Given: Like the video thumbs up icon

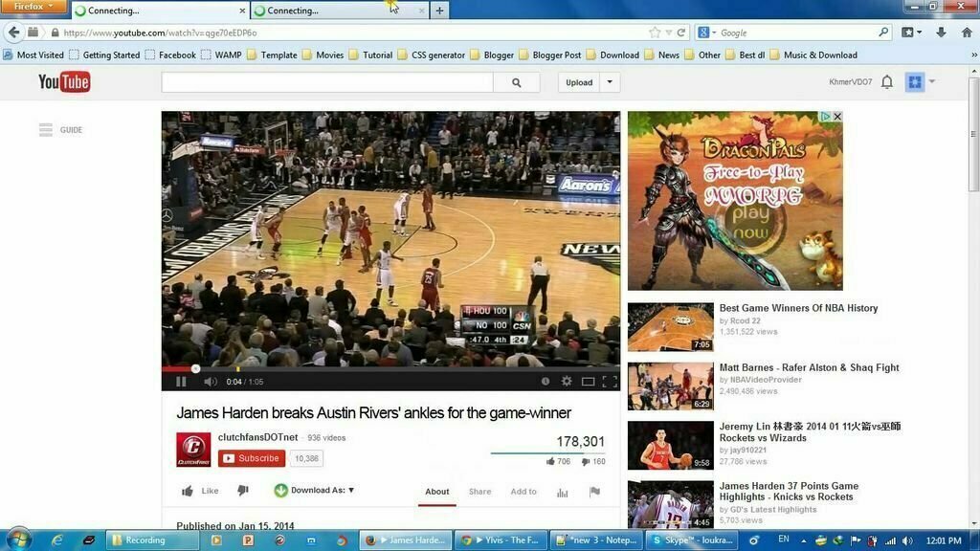Looking at the screenshot, I should 187,491.
